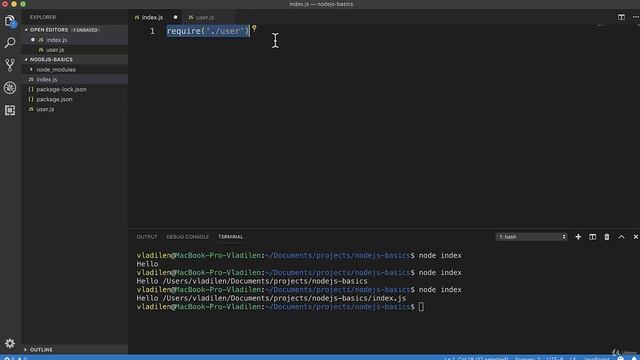Open index.js in Open Editors list
The height and width of the screenshot is (360, 640).
coord(56,40)
